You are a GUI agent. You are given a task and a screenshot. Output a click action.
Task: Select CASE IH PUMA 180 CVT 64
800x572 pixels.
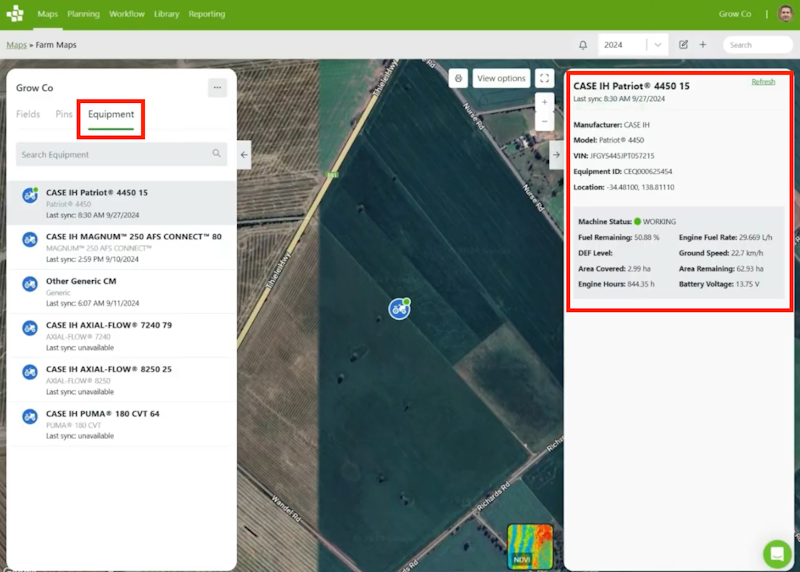pyautogui.click(x=121, y=424)
